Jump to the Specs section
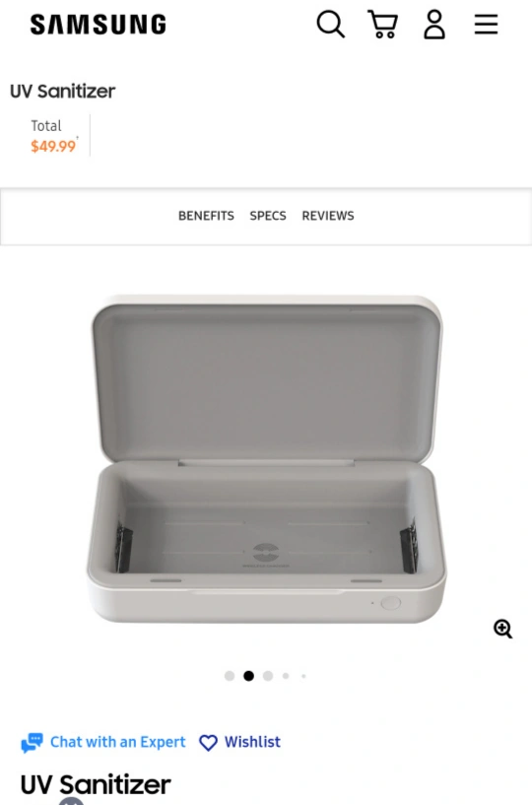The height and width of the screenshot is (805, 532). point(268,216)
